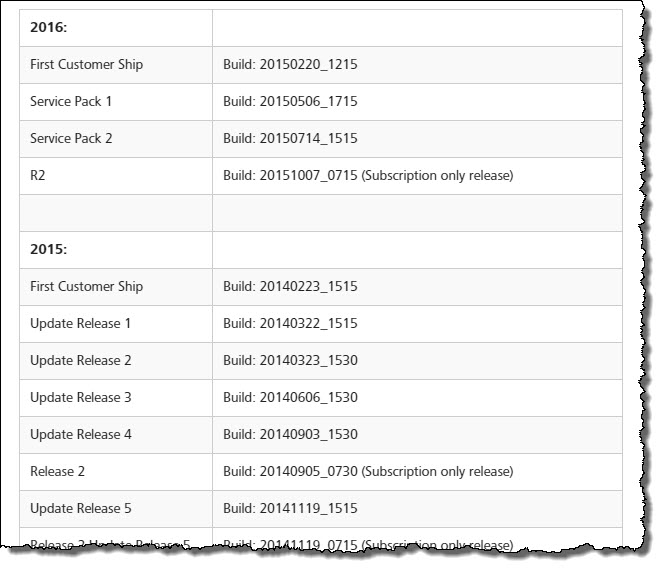Click build 20140905_0730 subscription only release text
This screenshot has height=568, width=662.
[368, 471]
